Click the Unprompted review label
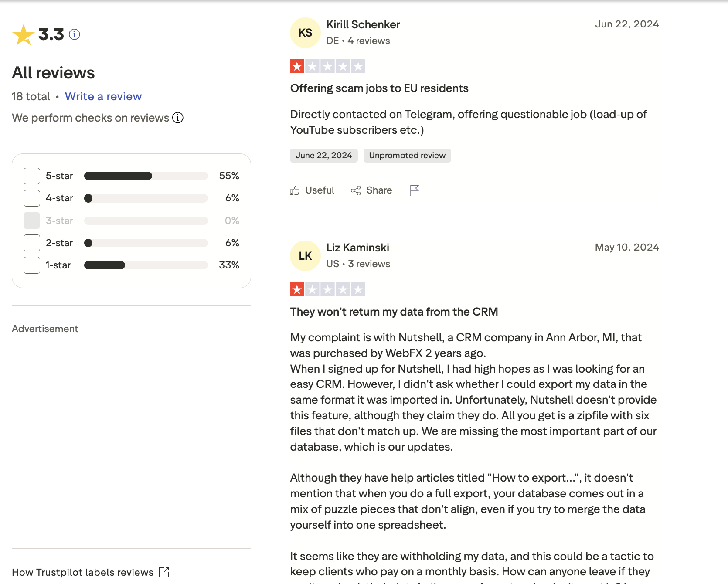The image size is (728, 584). tap(407, 156)
